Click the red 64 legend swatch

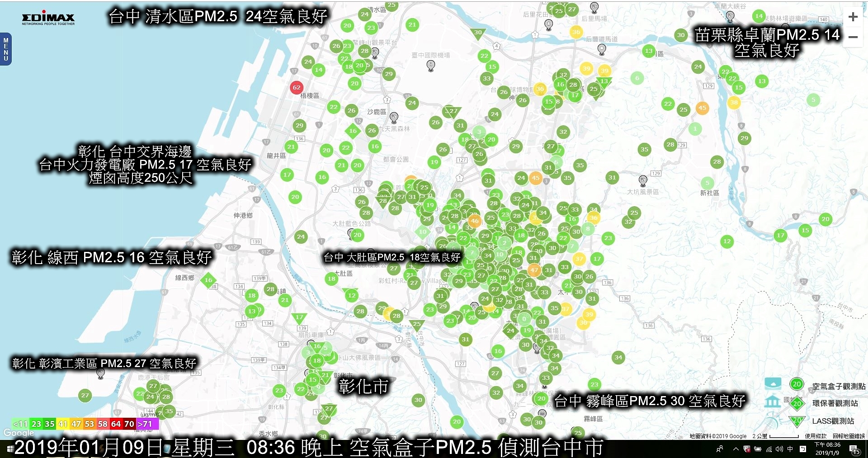(x=116, y=424)
